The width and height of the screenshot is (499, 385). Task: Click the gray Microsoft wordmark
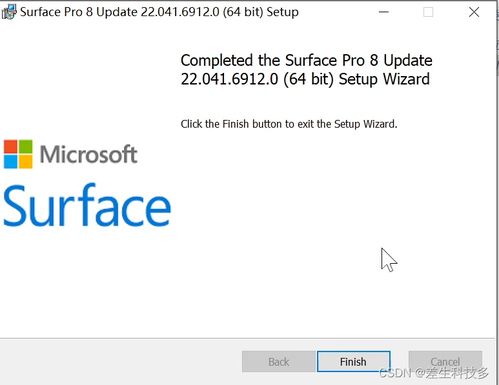(x=88, y=154)
